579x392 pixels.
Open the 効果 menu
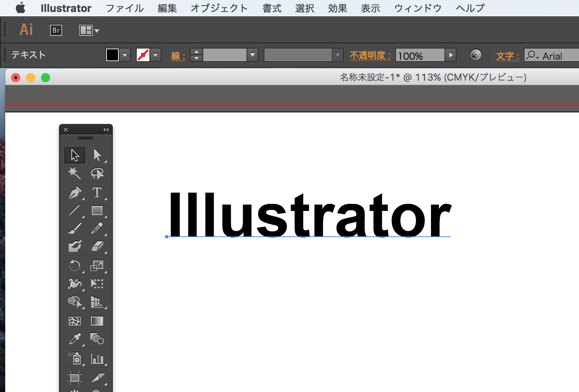tap(338, 8)
